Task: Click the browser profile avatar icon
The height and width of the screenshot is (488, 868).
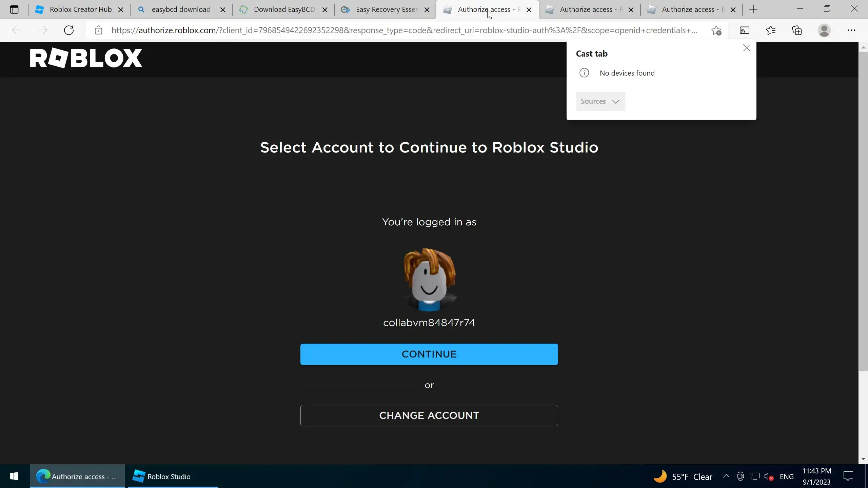Action: 824,30
